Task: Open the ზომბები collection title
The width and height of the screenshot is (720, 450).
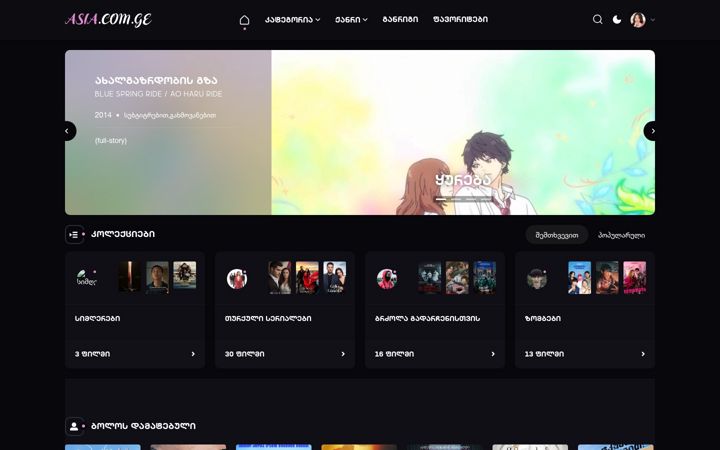Action: coord(542,318)
